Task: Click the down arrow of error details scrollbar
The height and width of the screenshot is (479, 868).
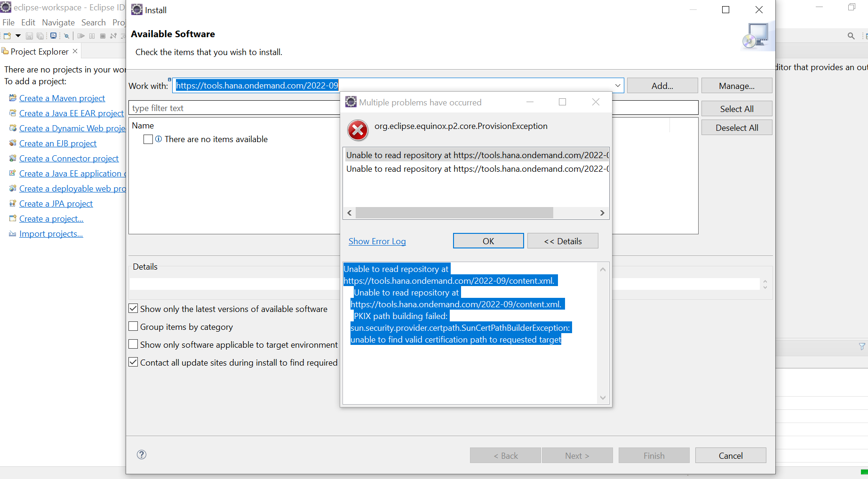Action: click(603, 398)
